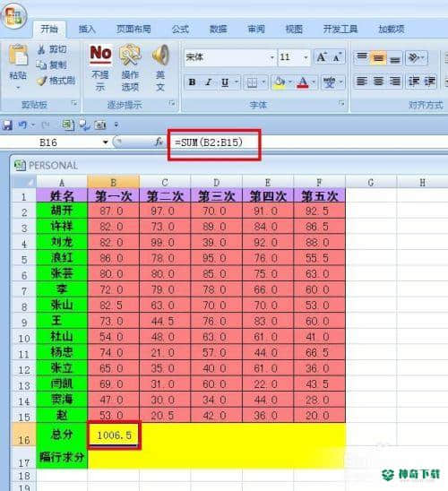
Task: Expand the Name Box B16 dropdown
Action: point(105,142)
